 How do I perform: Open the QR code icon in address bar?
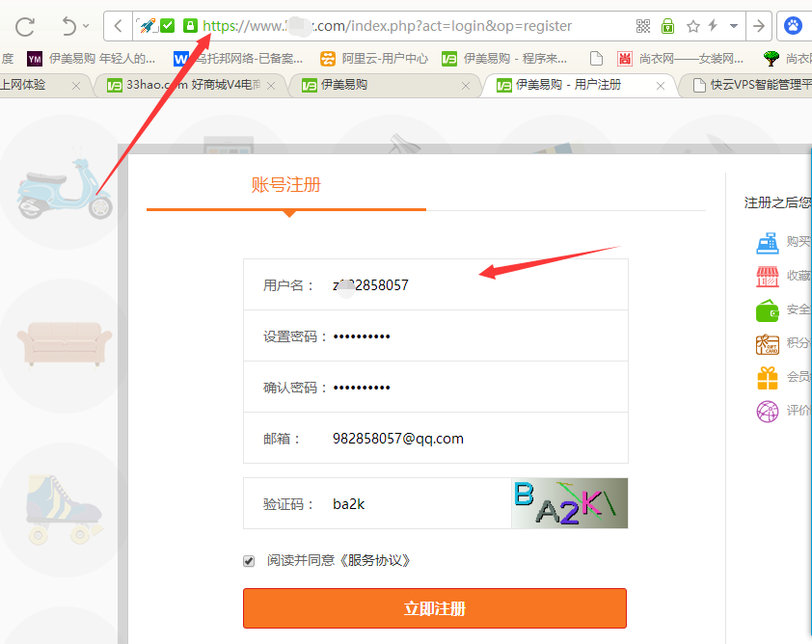(x=642, y=26)
